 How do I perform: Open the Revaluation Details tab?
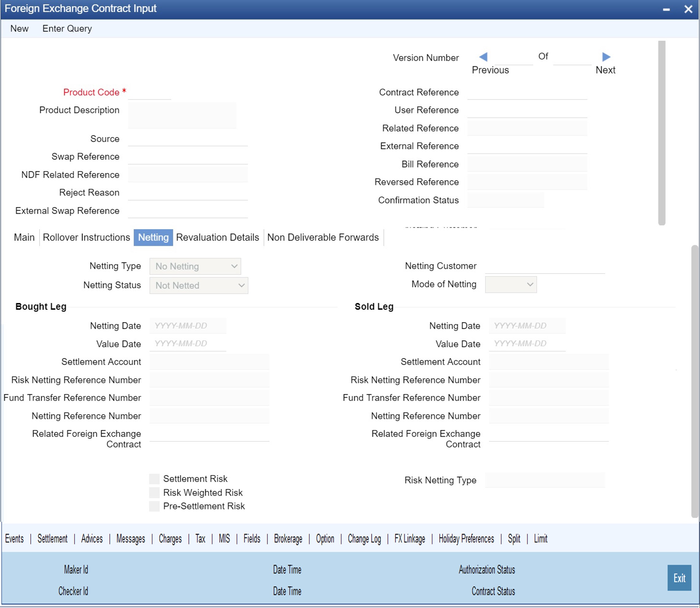click(x=217, y=237)
